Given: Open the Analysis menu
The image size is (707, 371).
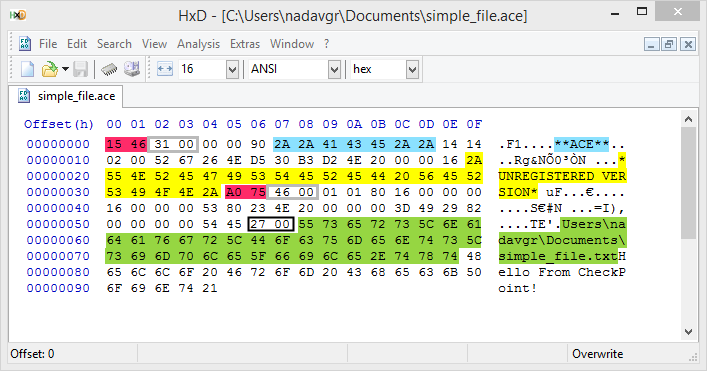Looking at the screenshot, I should 198,44.
